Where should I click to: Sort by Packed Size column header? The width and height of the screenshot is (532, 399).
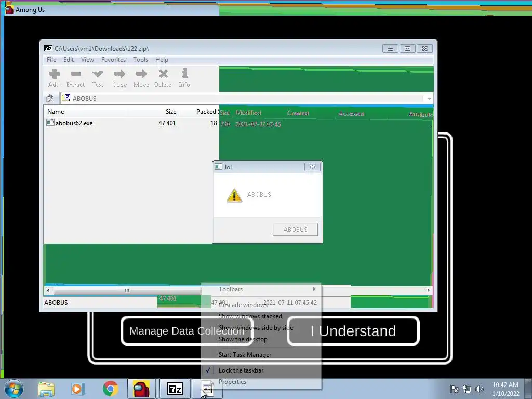[205, 112]
